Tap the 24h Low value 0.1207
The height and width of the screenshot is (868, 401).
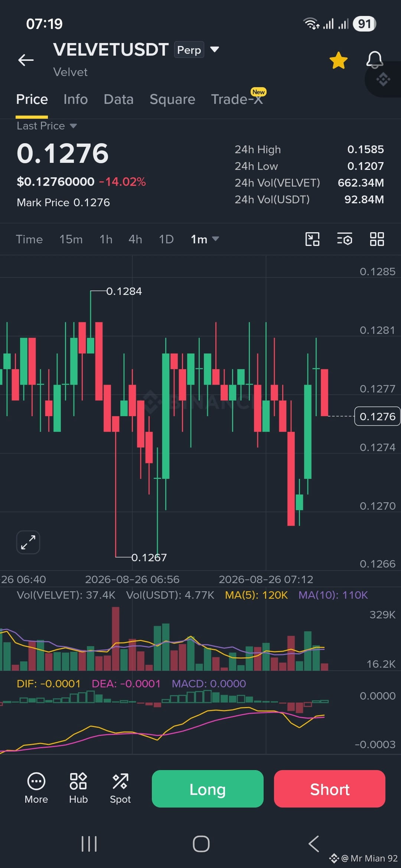coord(365,166)
